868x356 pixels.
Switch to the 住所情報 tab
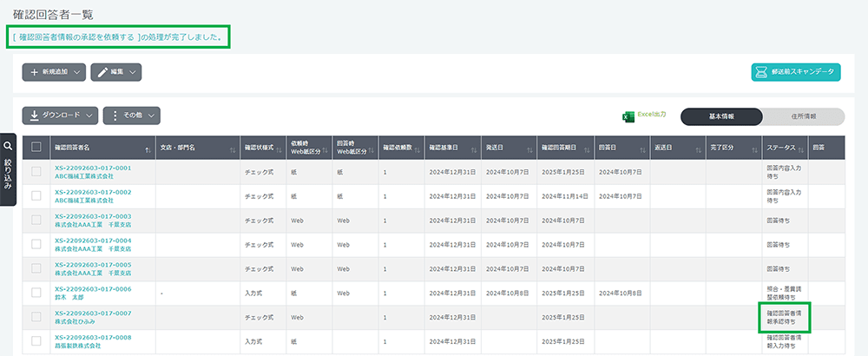click(803, 116)
